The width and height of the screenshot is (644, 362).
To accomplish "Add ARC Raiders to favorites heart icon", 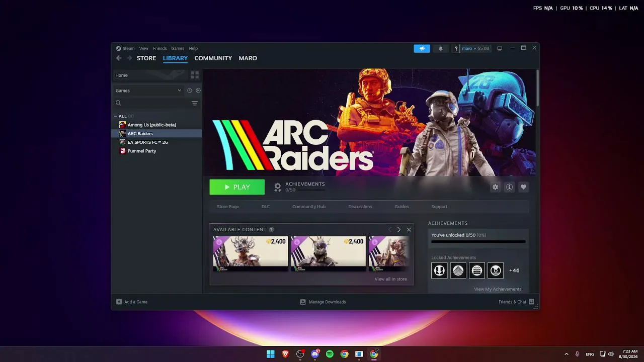I will click(523, 187).
